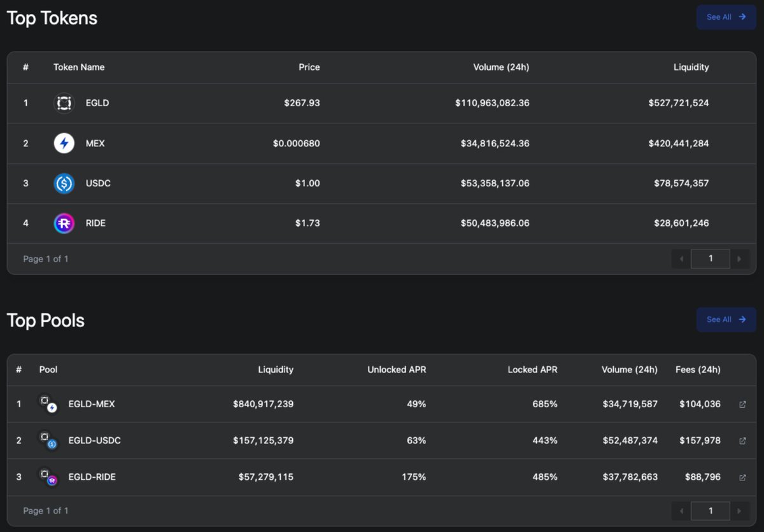
Task: Click RIDE price $1.73
Action: [x=308, y=223]
